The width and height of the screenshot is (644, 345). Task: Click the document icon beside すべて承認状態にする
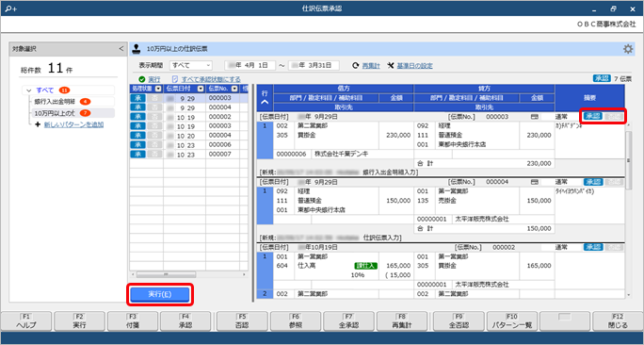[175, 79]
